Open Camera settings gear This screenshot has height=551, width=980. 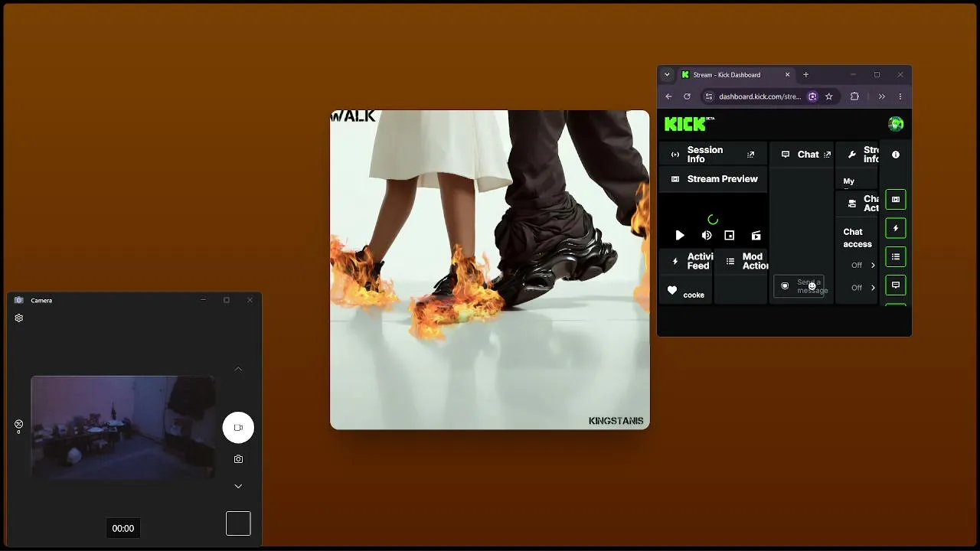coord(19,318)
